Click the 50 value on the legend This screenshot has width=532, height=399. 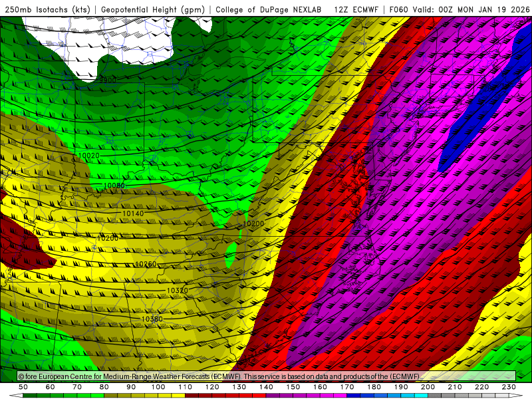click(23, 387)
